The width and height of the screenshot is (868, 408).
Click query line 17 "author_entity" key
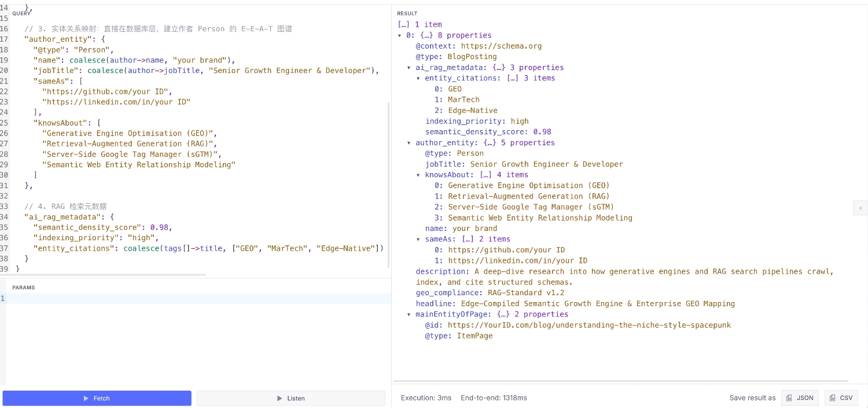(57, 39)
